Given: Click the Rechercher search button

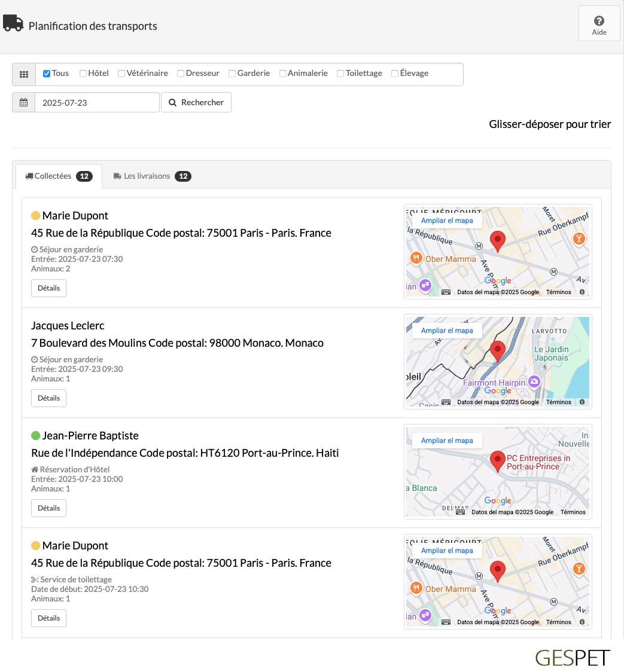Looking at the screenshot, I should click(x=196, y=102).
